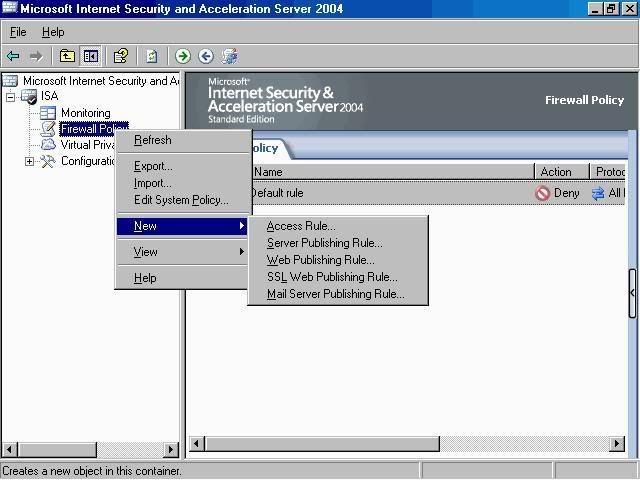The width and height of the screenshot is (640, 480).
Task: Click the red Deny icon on Default rule
Action: pos(542,193)
